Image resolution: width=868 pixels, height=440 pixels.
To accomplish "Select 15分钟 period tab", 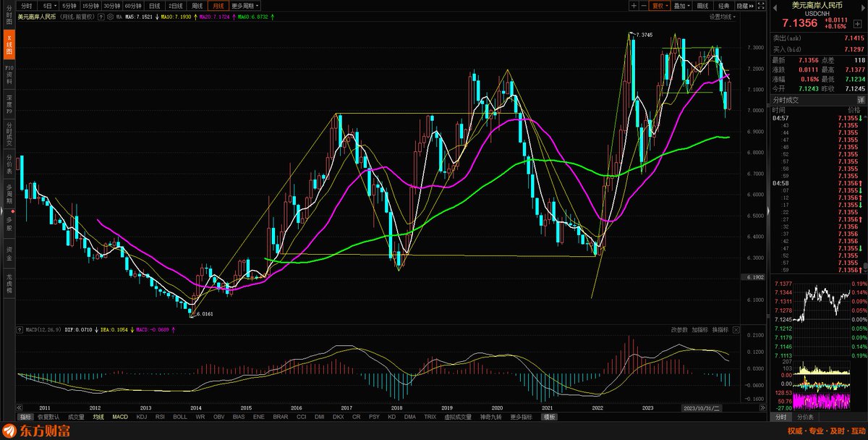I will 90,6.
